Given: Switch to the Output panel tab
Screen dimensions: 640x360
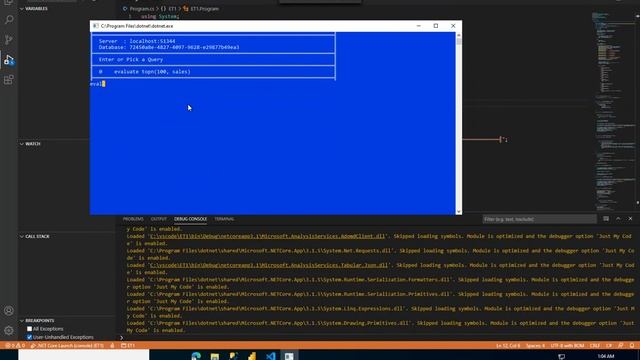Looking at the screenshot, I should pyautogui.click(x=159, y=219).
